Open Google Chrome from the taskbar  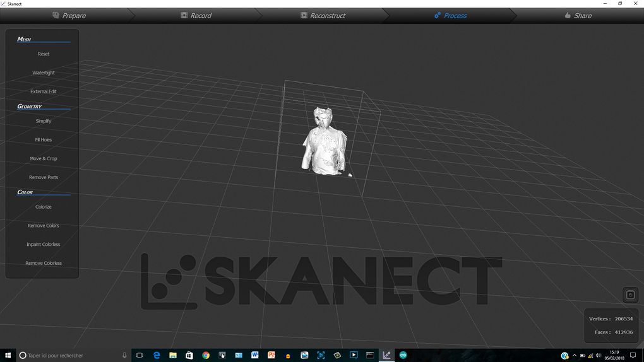tap(206, 355)
